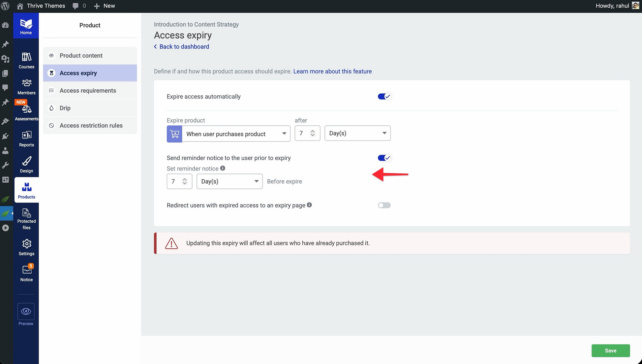This screenshot has width=642, height=364.
Task: Switch to the Access requirements tab
Action: coord(88,91)
